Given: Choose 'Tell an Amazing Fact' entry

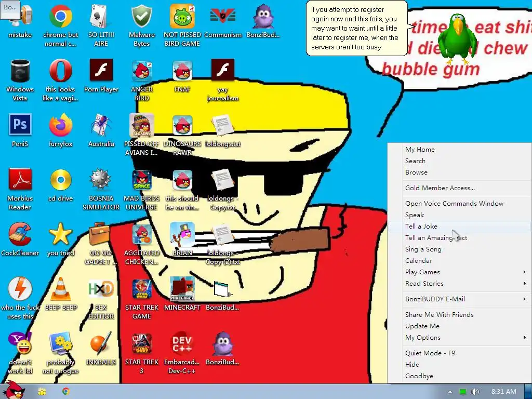Looking at the screenshot, I should point(459,238).
